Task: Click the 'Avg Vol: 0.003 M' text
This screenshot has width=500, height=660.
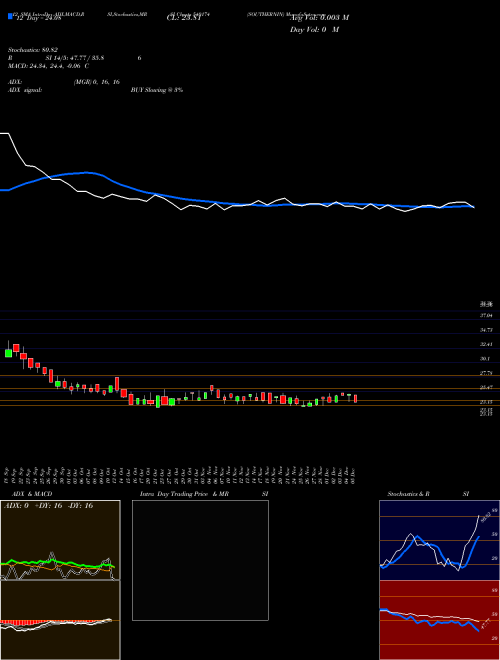Action: pos(319,18)
